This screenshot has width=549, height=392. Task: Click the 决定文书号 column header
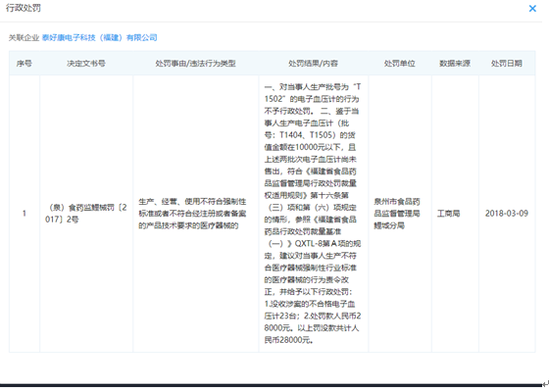click(x=86, y=64)
